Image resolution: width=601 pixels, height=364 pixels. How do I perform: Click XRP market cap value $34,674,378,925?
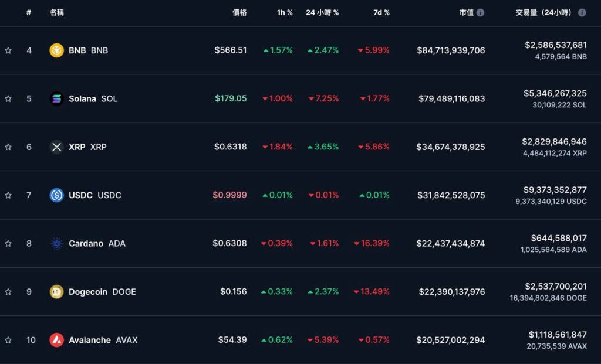click(x=451, y=147)
